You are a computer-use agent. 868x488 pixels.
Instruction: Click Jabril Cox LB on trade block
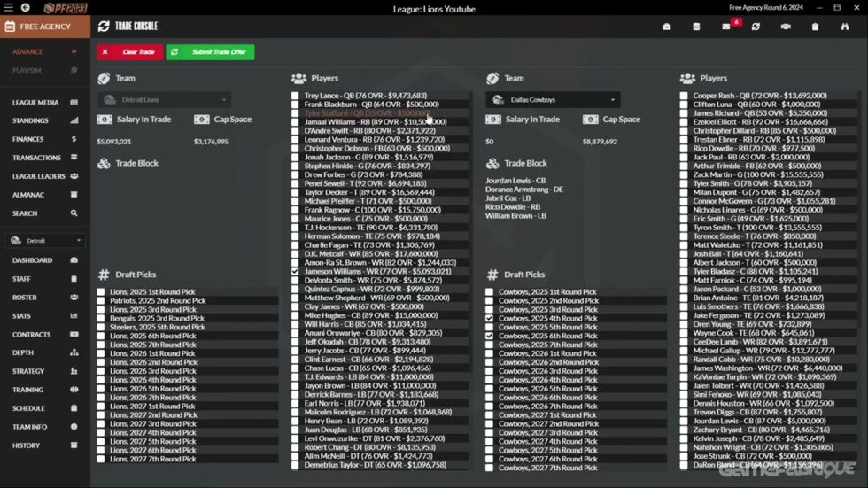tap(508, 198)
